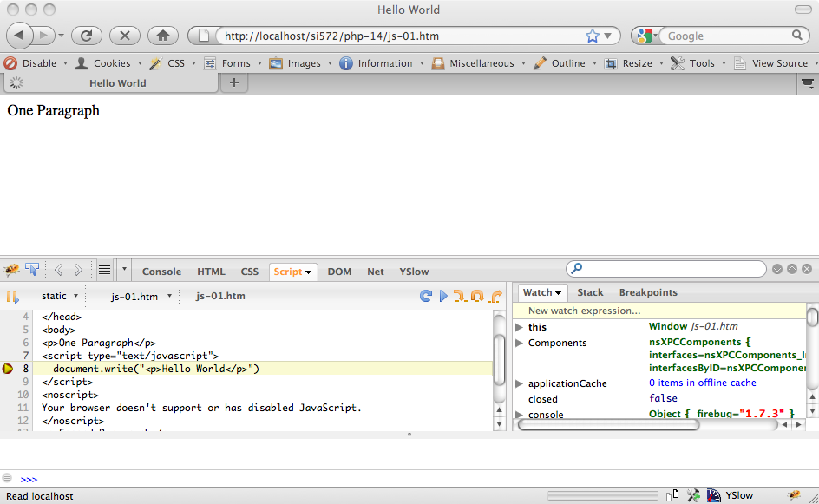Image resolution: width=819 pixels, height=504 pixels.
Task: Click the Firebug icon in status bar
Action: coord(794,495)
